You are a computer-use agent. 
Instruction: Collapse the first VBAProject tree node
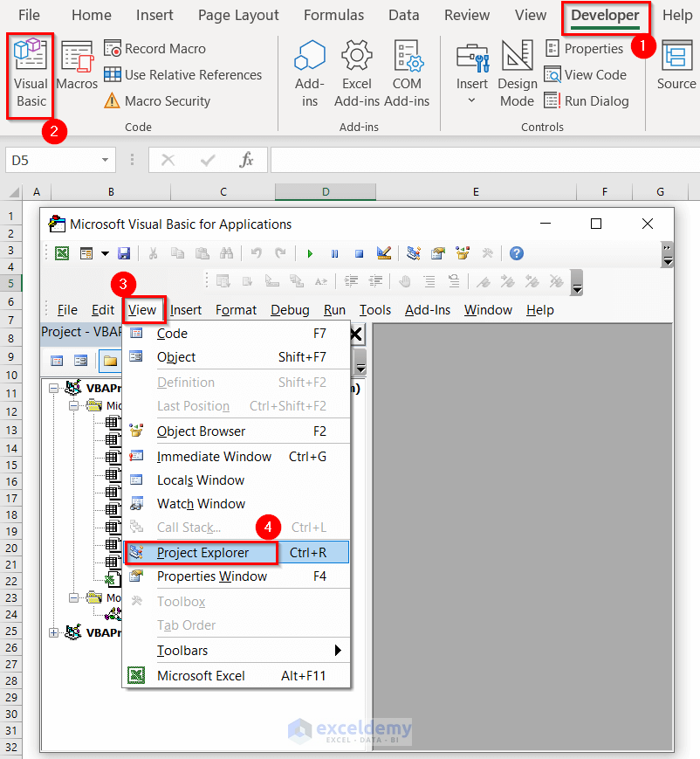(x=54, y=388)
